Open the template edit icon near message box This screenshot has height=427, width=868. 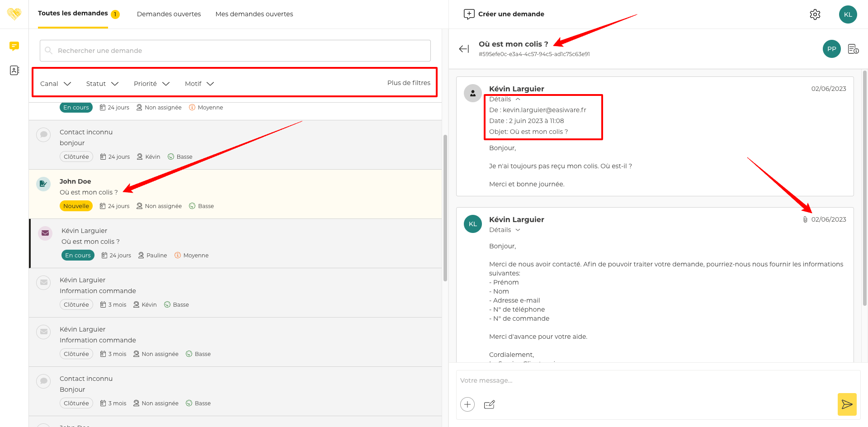tap(489, 404)
